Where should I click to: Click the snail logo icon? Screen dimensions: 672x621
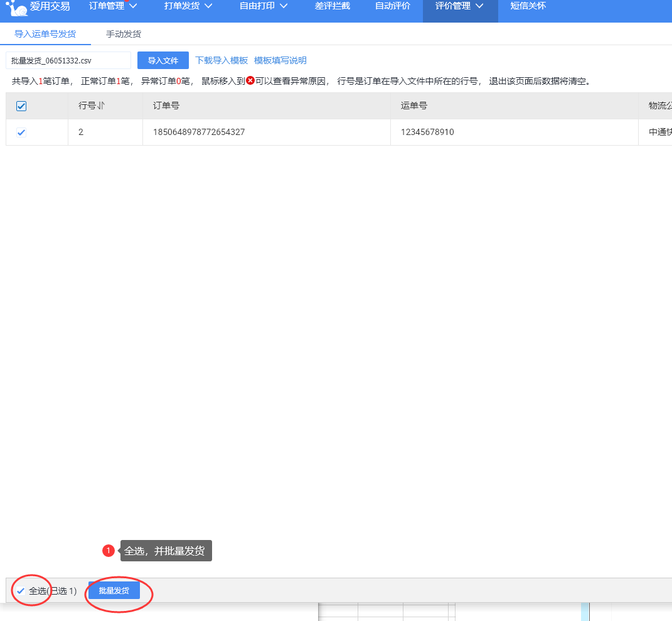pos(16,8)
